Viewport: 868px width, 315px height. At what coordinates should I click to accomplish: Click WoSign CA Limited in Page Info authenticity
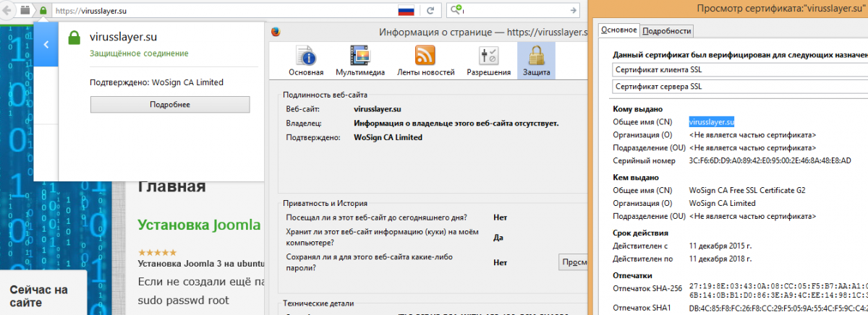[x=388, y=137]
